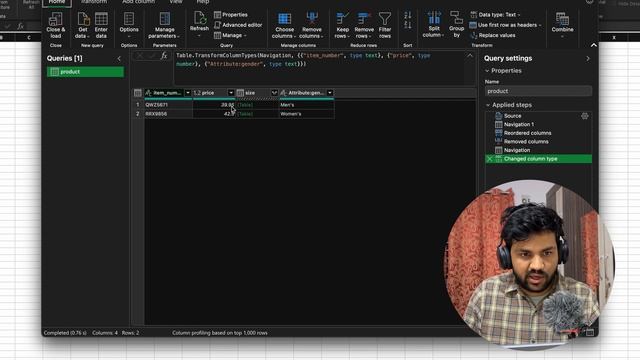
Task: Click the column profiling status text
Action: click(x=220, y=333)
